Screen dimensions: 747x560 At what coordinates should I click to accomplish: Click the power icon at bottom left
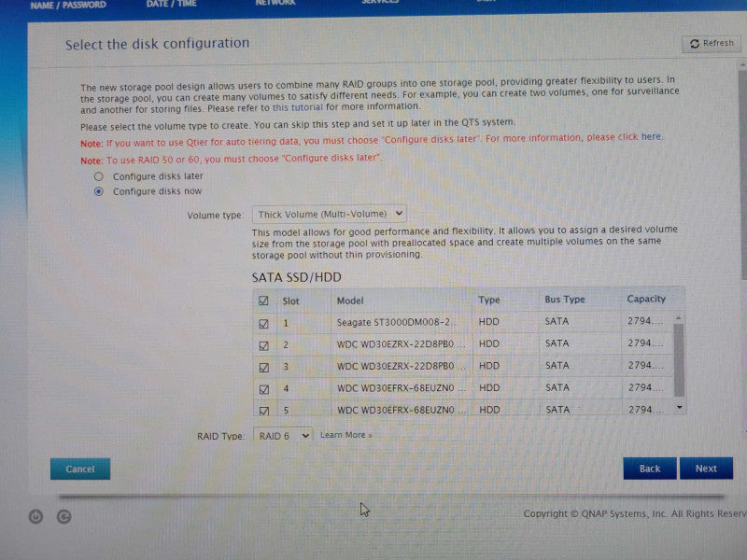pos(35,517)
